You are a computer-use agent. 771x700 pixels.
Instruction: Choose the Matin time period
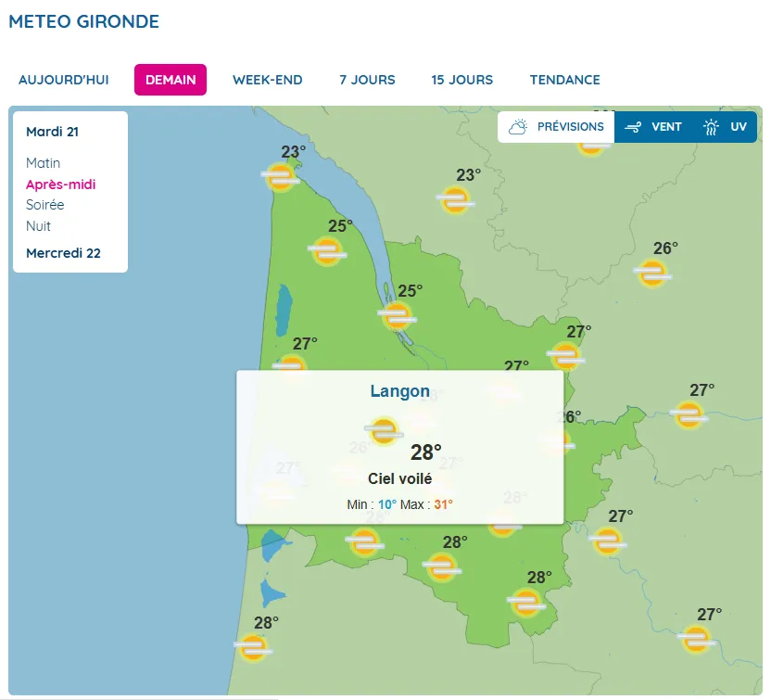(43, 163)
